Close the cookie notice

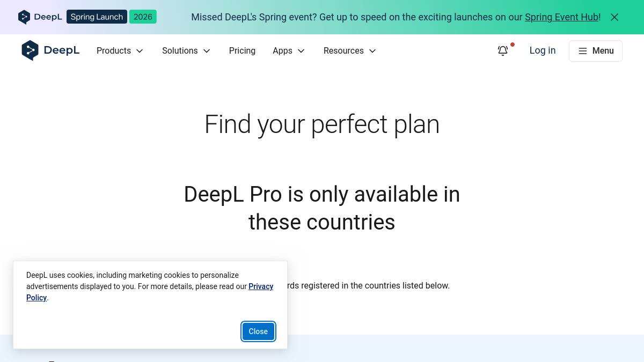coord(258,331)
